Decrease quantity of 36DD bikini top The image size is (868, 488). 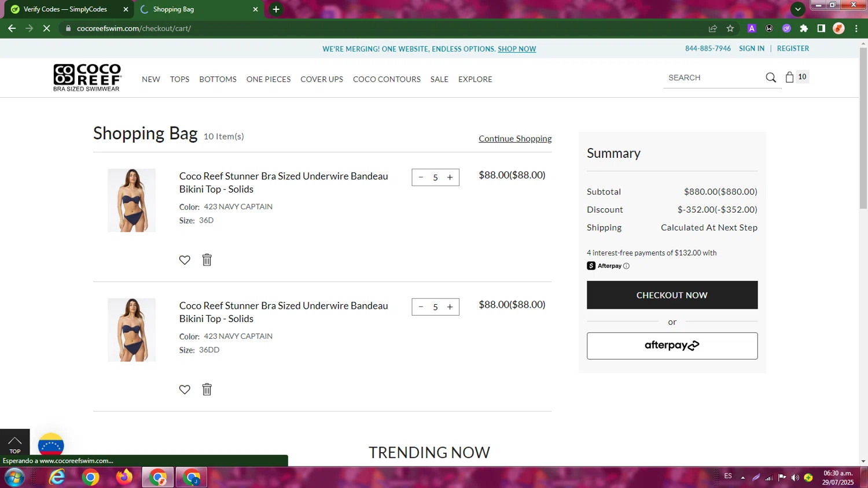pyautogui.click(x=421, y=307)
